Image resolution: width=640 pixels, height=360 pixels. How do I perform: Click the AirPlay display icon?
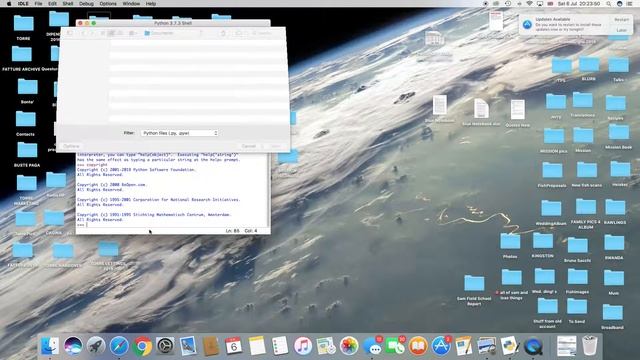(x=540, y=4)
